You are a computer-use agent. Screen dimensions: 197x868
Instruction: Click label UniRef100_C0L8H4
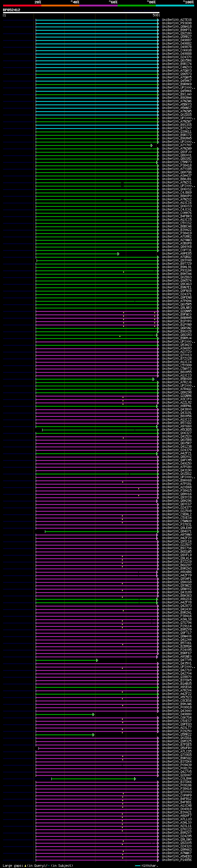tap(176, 779)
